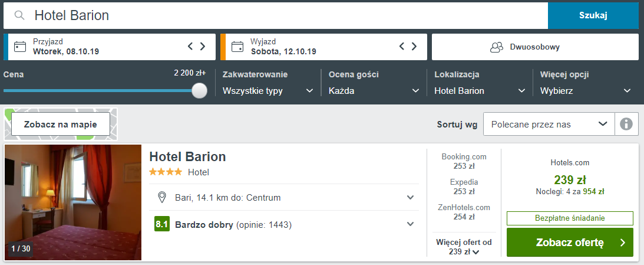Advance check-in date forward one day
This screenshot has width=644, height=265.
[x=203, y=46]
